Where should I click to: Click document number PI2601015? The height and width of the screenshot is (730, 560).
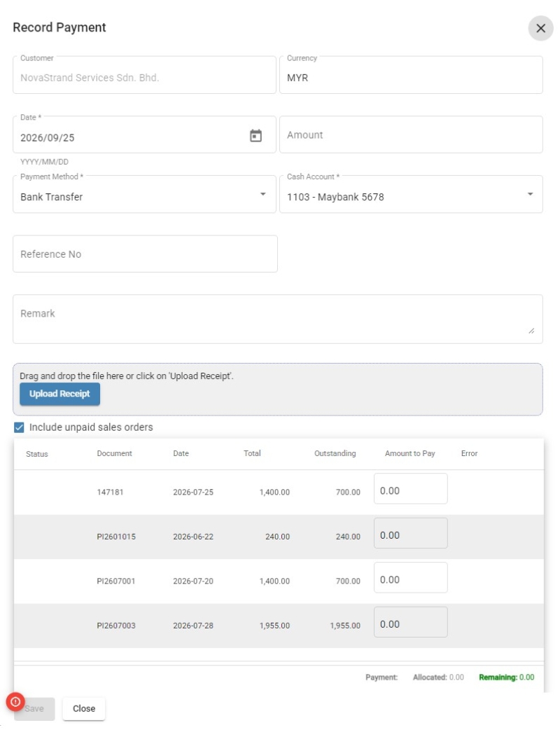tap(116, 537)
